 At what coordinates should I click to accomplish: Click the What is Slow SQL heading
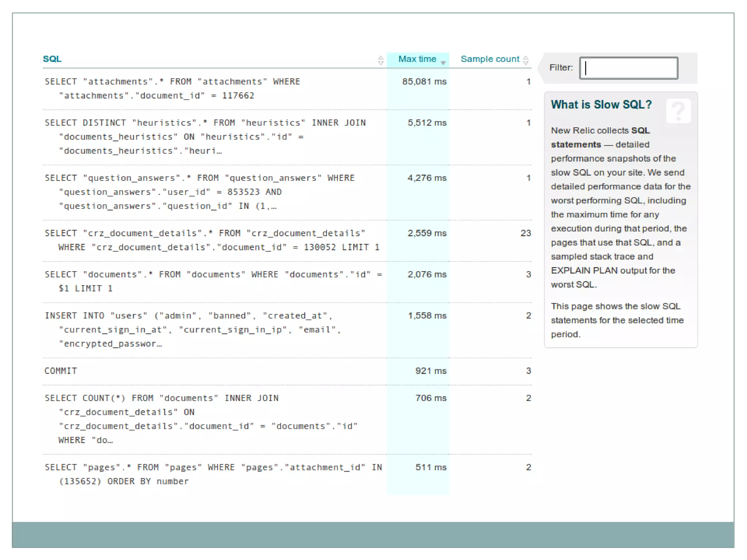tap(601, 105)
